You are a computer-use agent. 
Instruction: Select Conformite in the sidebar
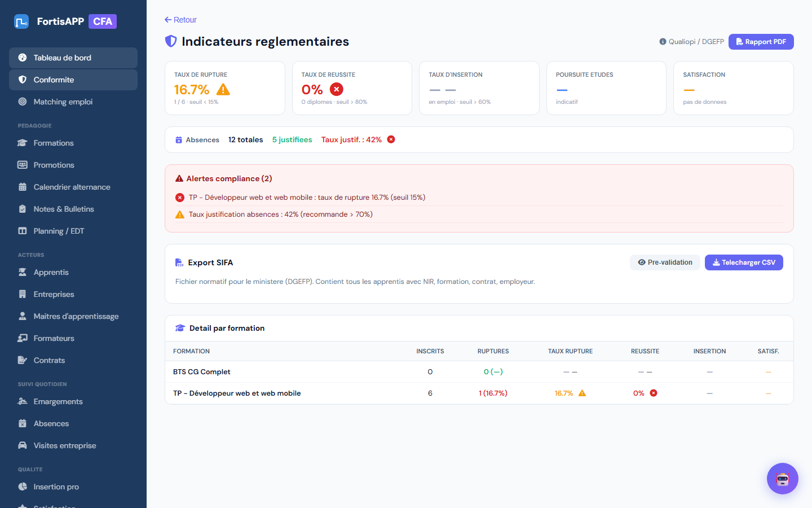(x=73, y=80)
